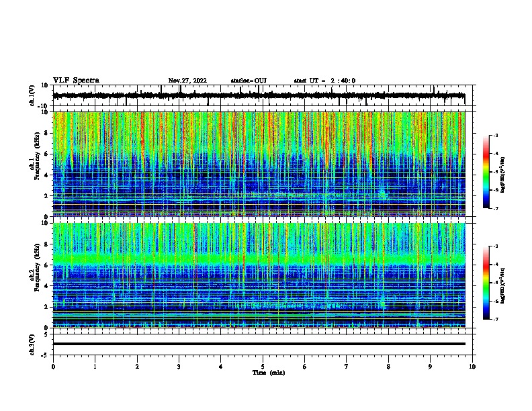Click the ch.2 spectrogram color bar

click(486, 283)
